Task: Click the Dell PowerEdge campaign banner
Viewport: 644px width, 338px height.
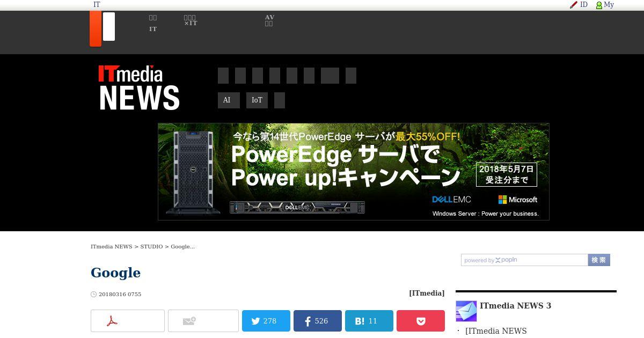Action: click(x=354, y=172)
